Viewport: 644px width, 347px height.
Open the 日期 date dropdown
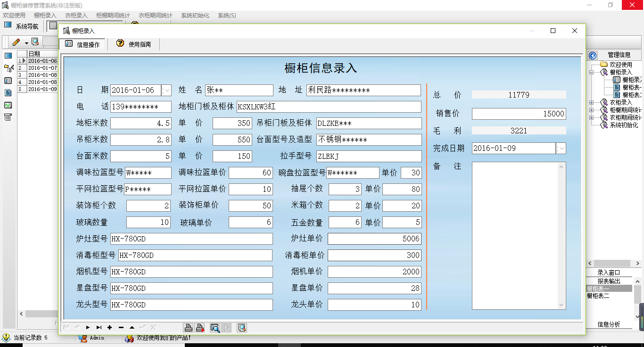pyautogui.click(x=167, y=91)
